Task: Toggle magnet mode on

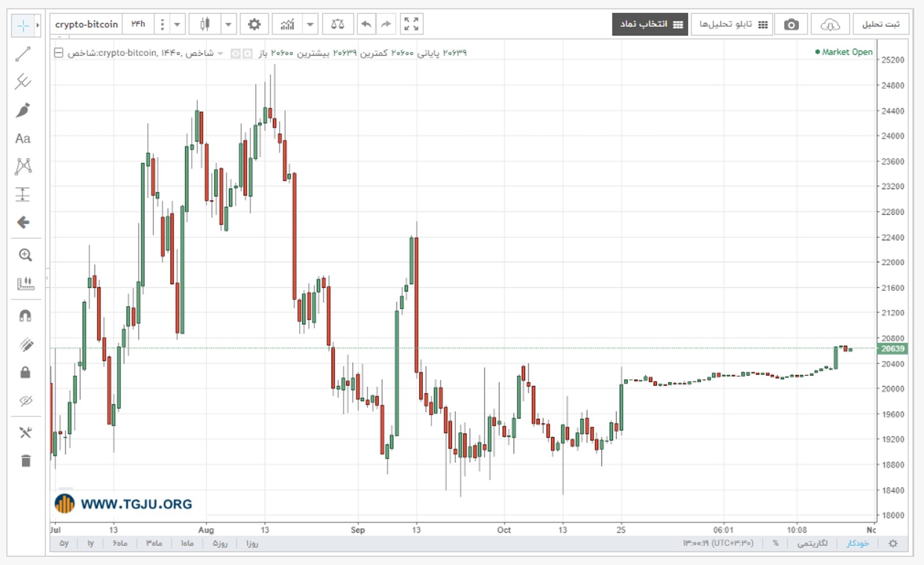Action: 25,316
